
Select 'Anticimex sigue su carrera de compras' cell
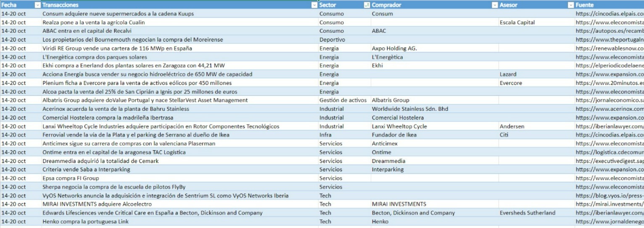pyautogui.click(x=179, y=144)
